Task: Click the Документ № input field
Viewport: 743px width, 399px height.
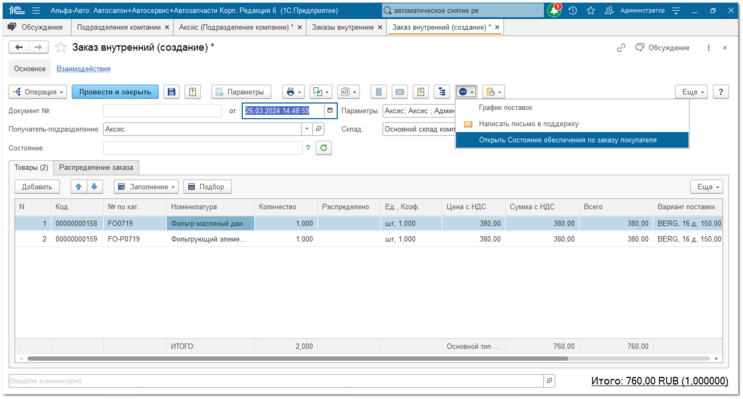Action: (162, 110)
